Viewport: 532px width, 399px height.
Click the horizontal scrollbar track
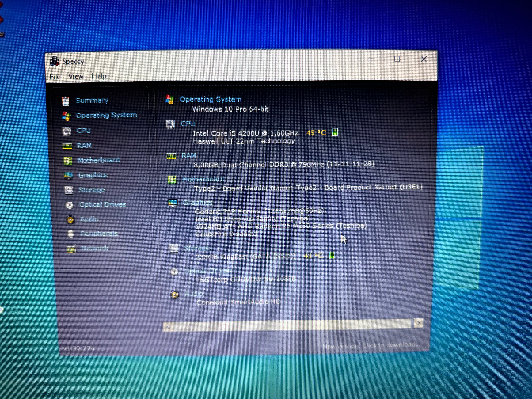[x=292, y=325]
